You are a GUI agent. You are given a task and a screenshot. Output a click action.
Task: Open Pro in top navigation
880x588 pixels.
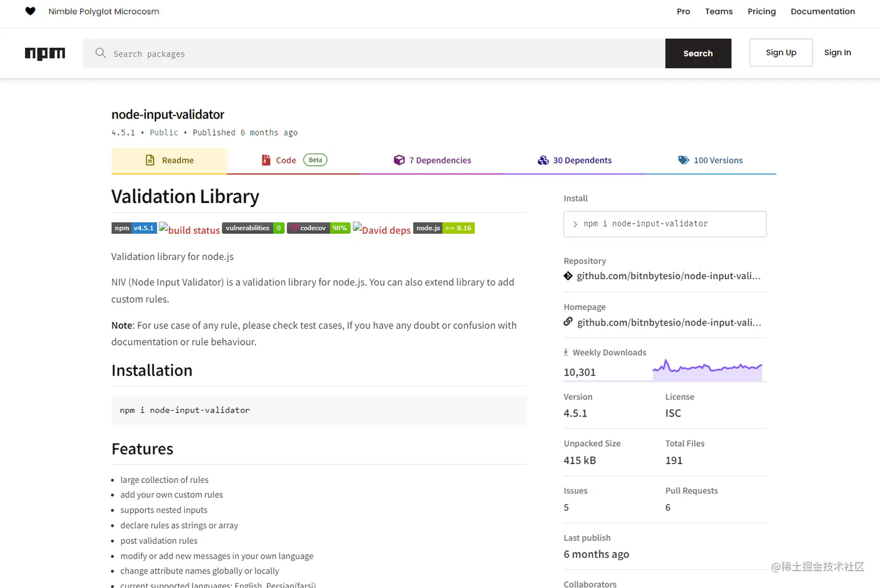[x=683, y=11]
